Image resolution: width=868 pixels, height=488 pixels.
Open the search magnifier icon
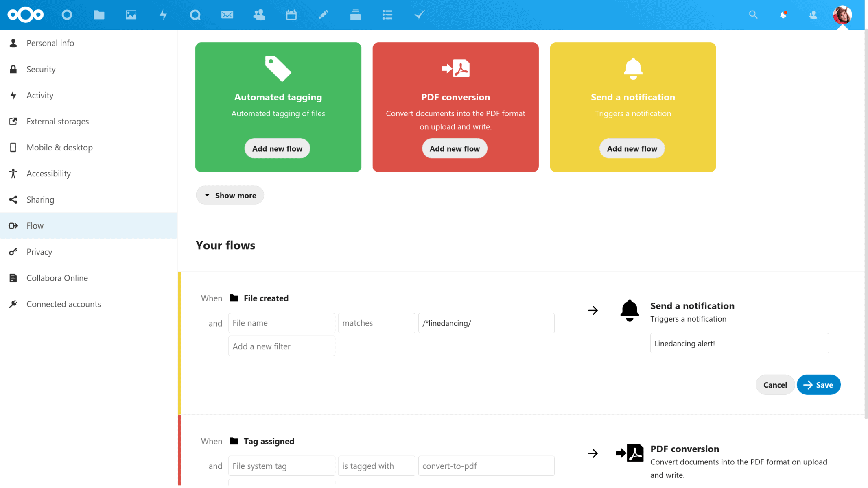click(x=753, y=15)
